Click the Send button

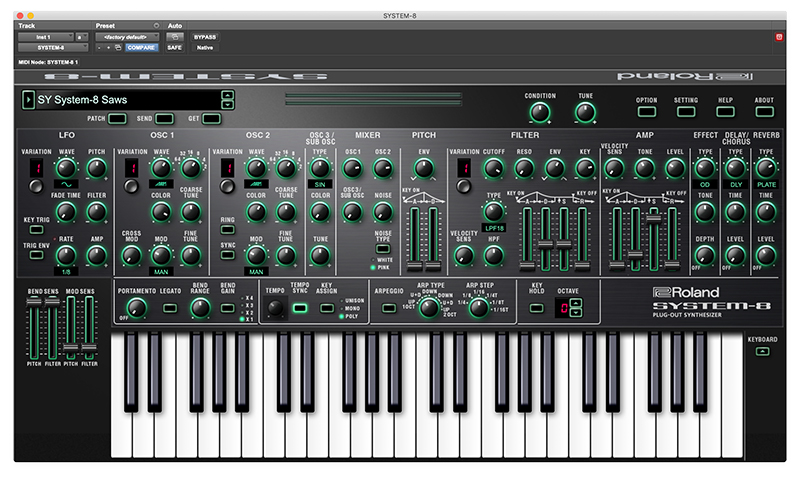coord(164,119)
